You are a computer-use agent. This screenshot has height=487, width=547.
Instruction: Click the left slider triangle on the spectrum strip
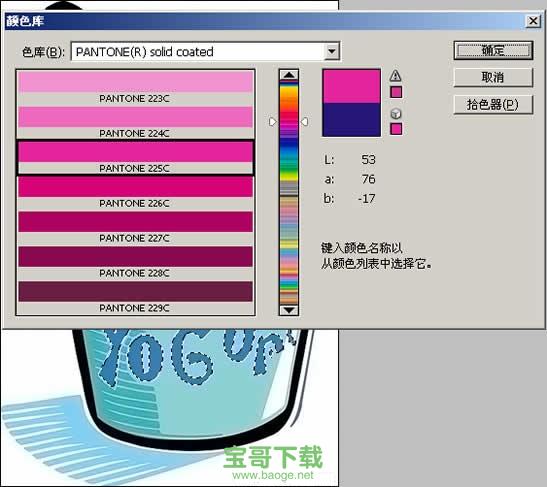(273, 122)
